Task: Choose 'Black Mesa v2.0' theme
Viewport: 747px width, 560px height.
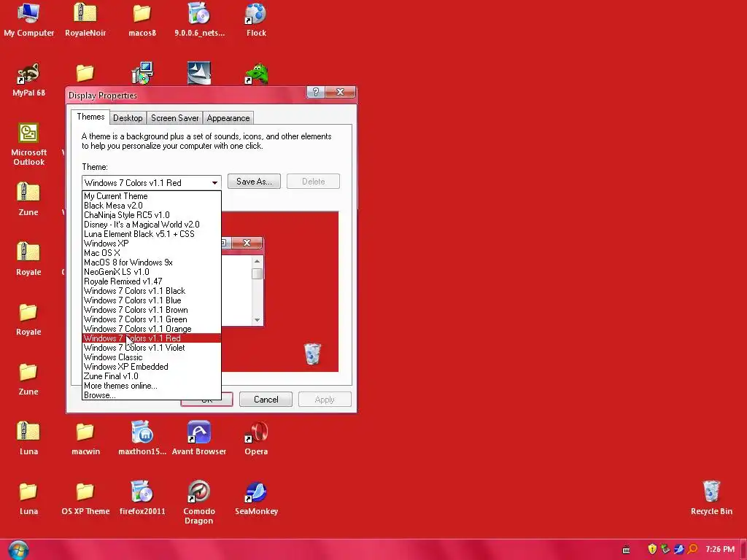Action: (x=152, y=206)
